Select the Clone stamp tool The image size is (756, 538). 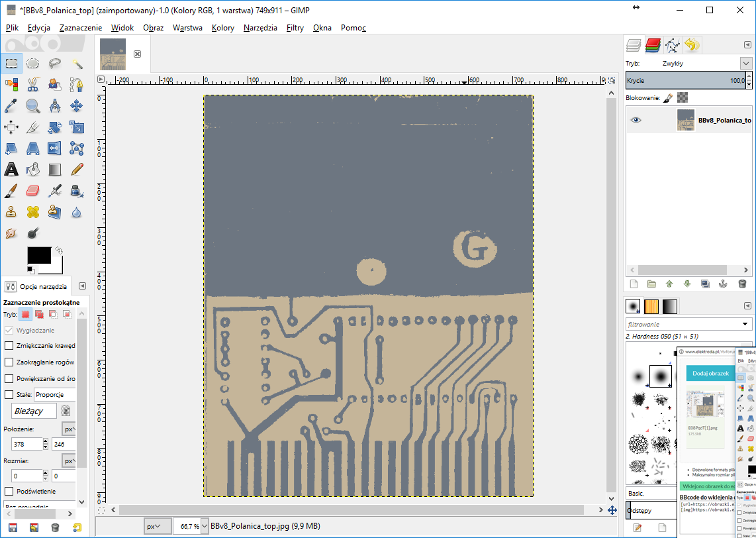11,212
